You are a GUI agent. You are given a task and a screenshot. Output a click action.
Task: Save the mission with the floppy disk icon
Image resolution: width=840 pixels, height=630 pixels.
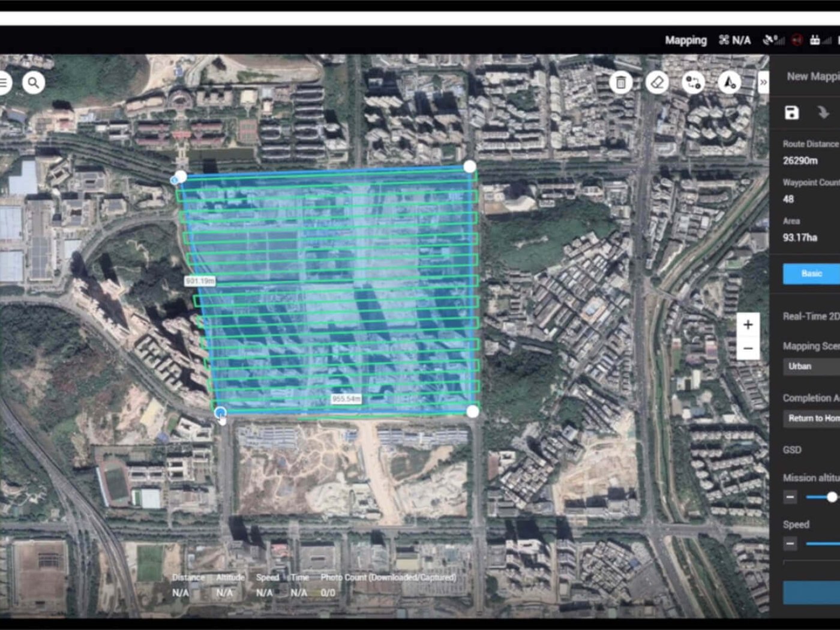coord(791,113)
